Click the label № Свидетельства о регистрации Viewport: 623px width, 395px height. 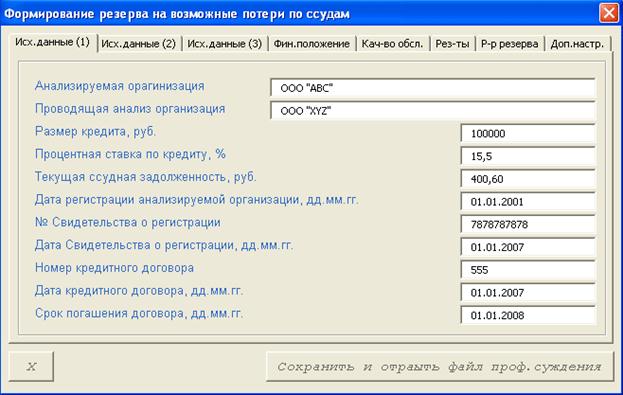128,222
